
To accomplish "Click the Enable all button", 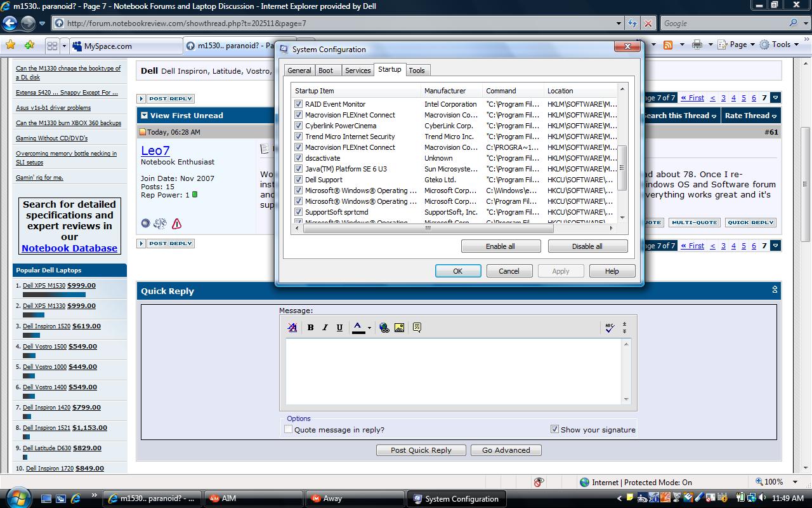I will (501, 246).
